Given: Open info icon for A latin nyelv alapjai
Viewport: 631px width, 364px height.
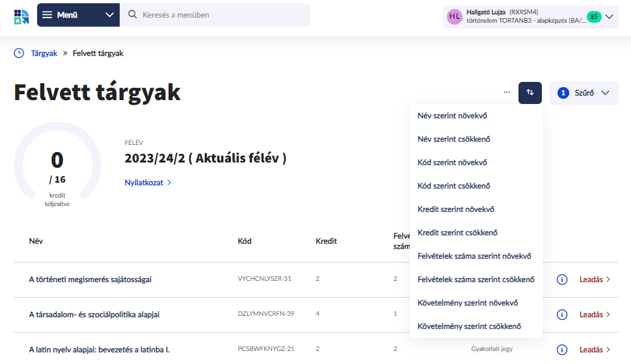Looking at the screenshot, I should click(x=561, y=350).
